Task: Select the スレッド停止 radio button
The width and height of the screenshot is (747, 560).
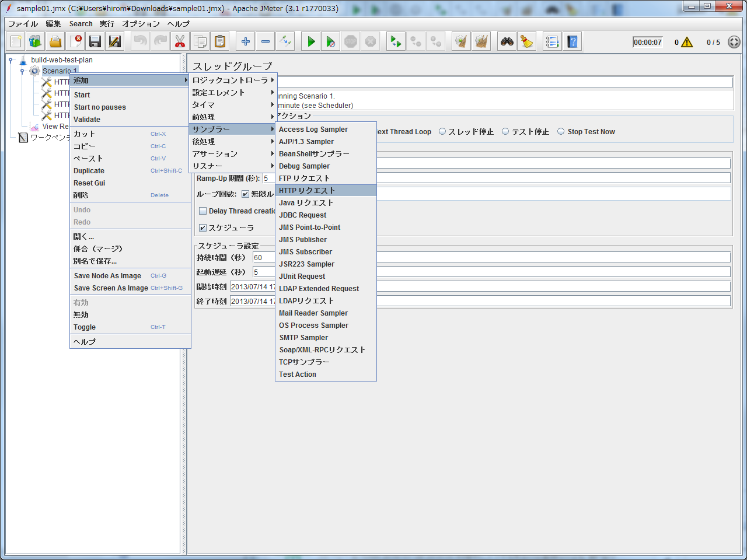Action: point(442,131)
